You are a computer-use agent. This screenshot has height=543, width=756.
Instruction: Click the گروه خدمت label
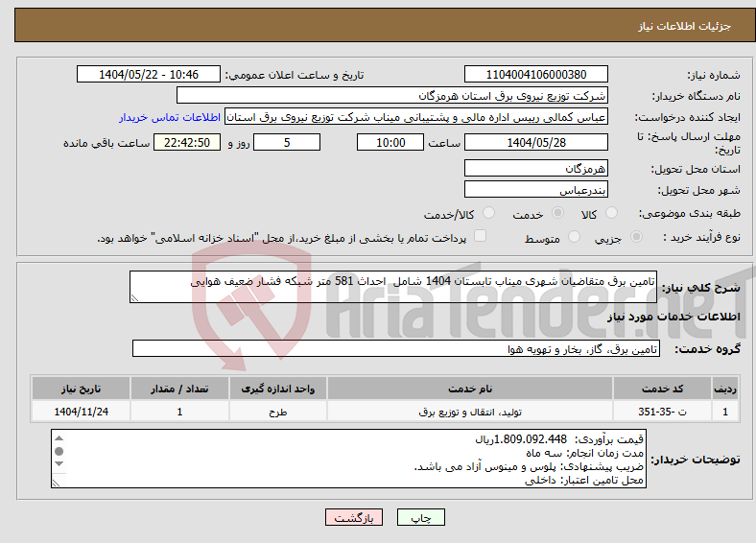click(707, 349)
